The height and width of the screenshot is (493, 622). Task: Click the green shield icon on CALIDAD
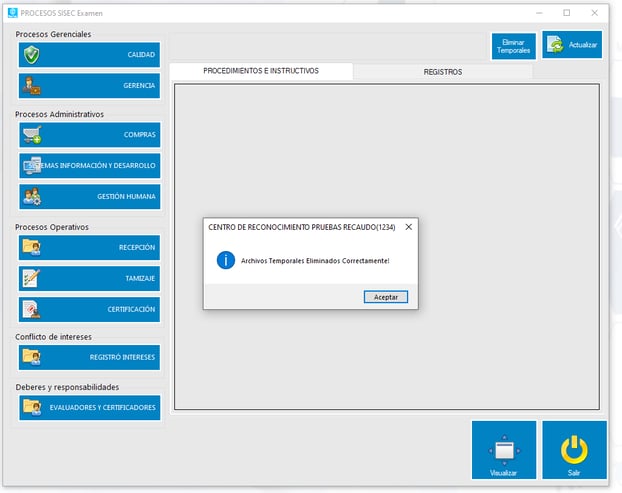click(31, 55)
